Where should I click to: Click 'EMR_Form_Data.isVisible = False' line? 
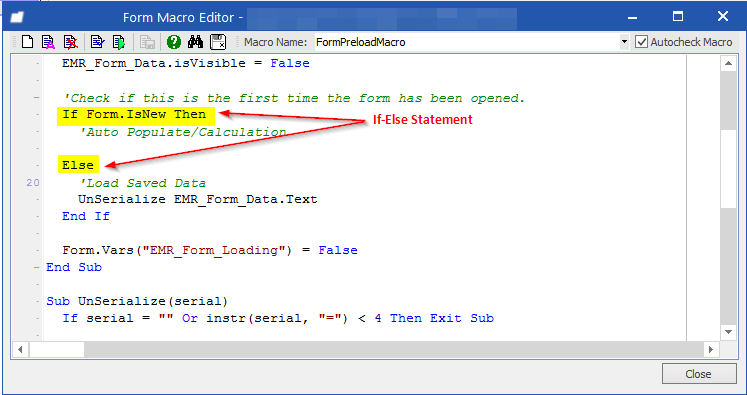[x=186, y=63]
